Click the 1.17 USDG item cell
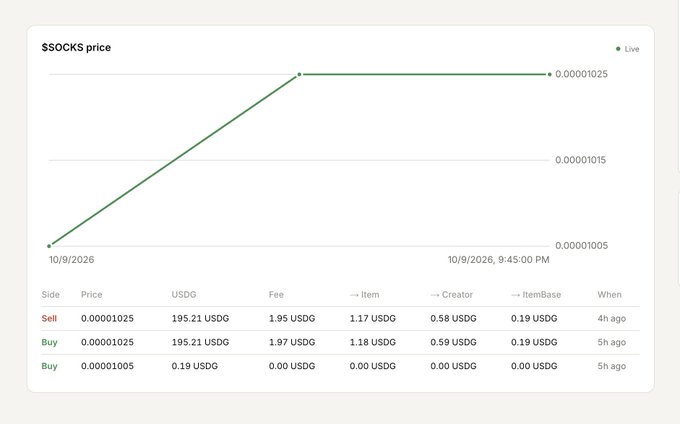The height and width of the screenshot is (424, 680). tap(373, 319)
